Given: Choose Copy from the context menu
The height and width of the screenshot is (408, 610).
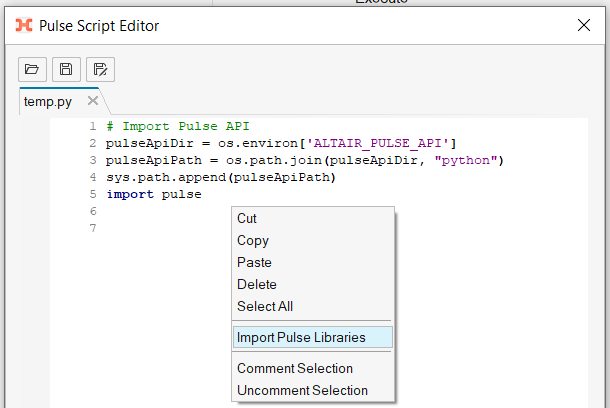Looking at the screenshot, I should click(x=253, y=240).
